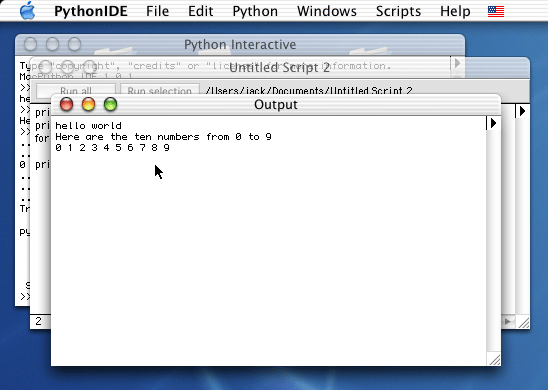Open the Windows menu
This screenshot has width=548, height=390.
(x=327, y=11)
